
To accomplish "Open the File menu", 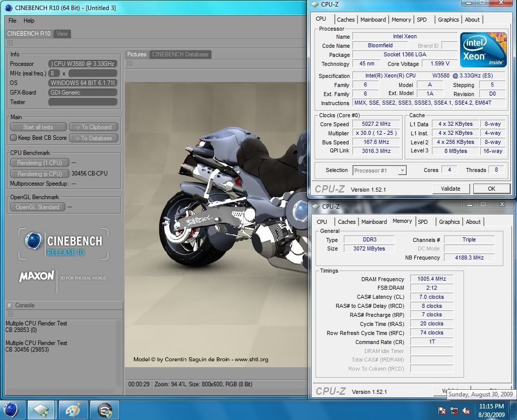I will (x=12, y=21).
